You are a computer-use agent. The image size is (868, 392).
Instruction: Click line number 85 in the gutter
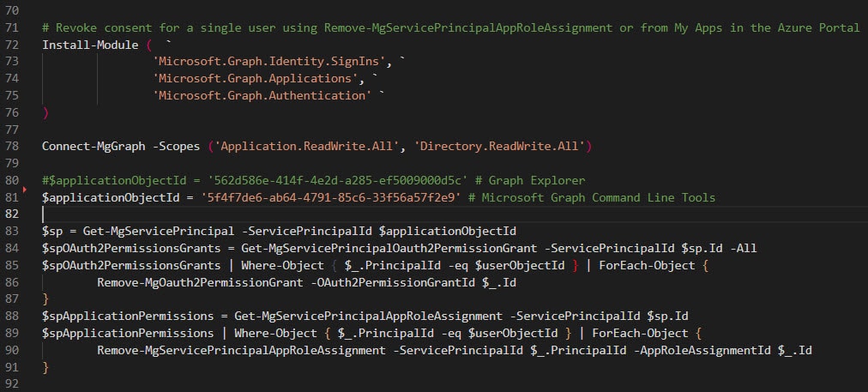(12, 265)
